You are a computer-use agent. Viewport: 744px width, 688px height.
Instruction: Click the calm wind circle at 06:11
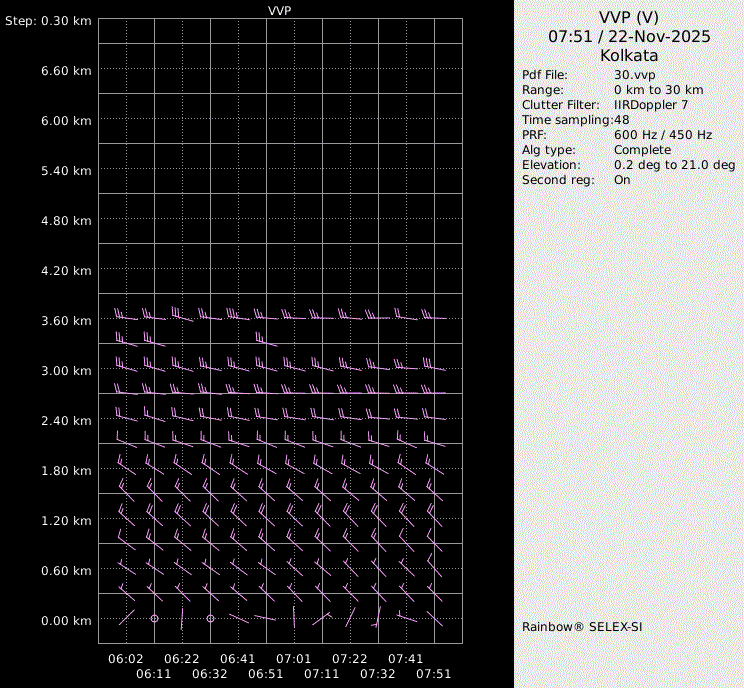click(x=154, y=619)
